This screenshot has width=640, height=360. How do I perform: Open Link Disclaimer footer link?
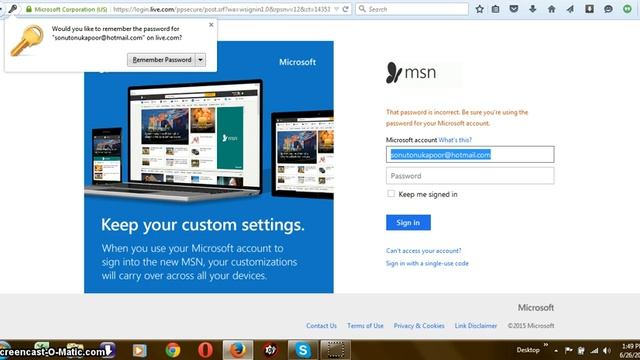coord(476,326)
